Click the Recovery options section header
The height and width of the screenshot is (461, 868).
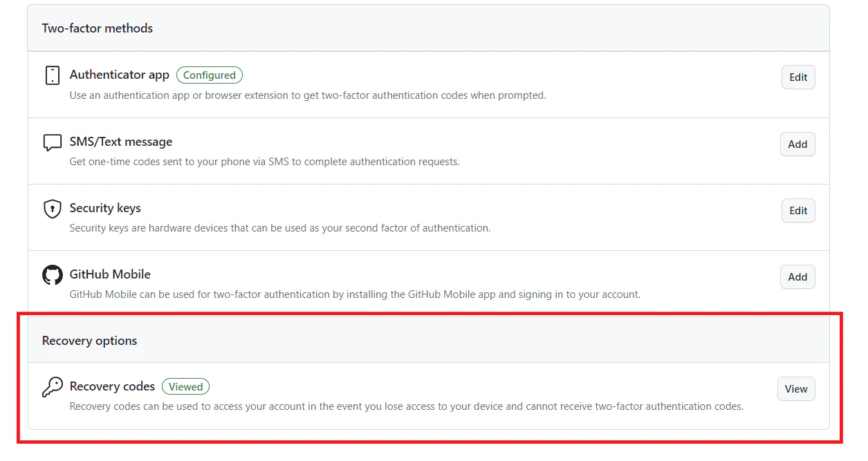click(89, 340)
